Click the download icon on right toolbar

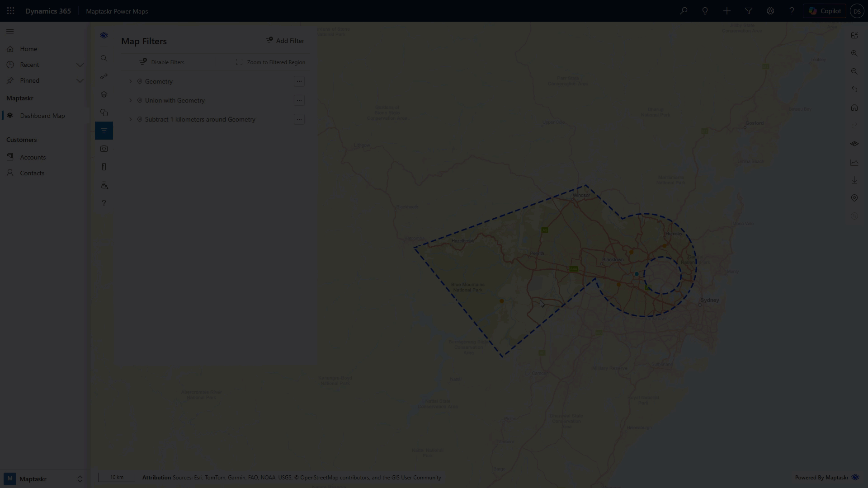854,180
